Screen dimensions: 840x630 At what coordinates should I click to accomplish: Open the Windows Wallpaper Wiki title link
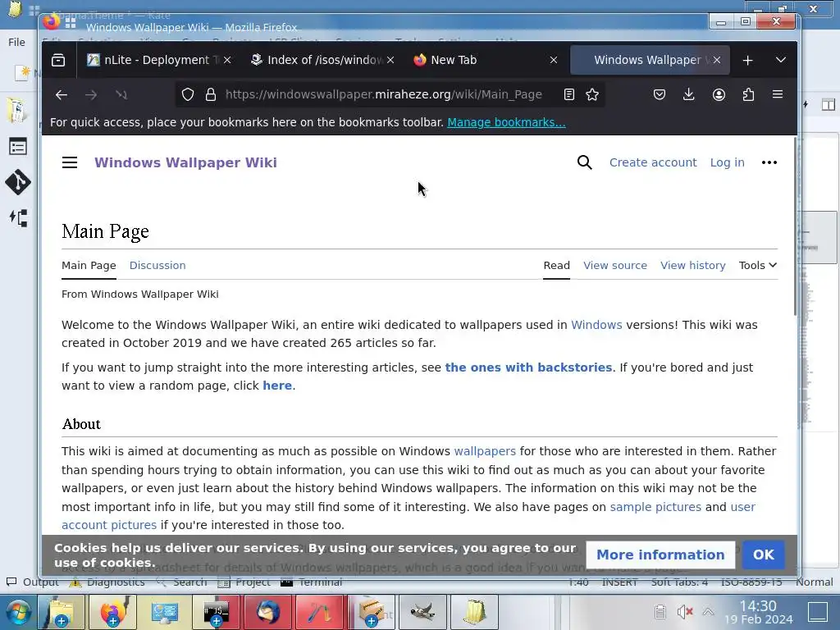185,162
